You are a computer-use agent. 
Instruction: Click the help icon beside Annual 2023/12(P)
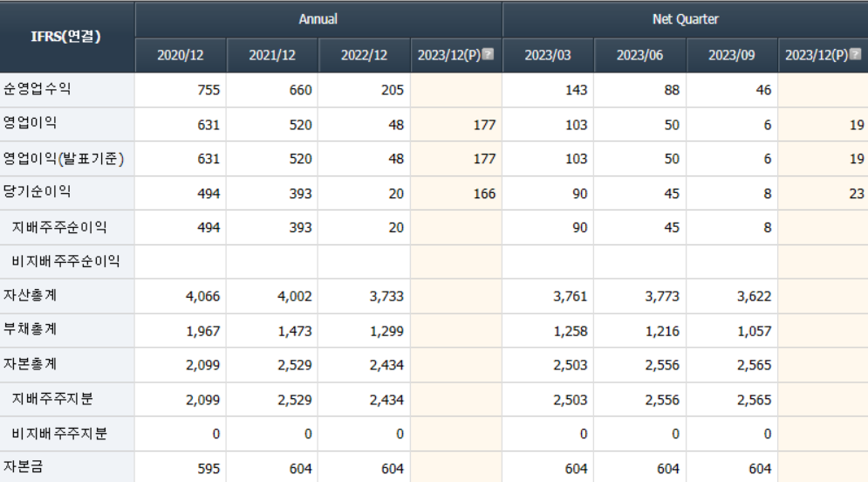[488, 54]
